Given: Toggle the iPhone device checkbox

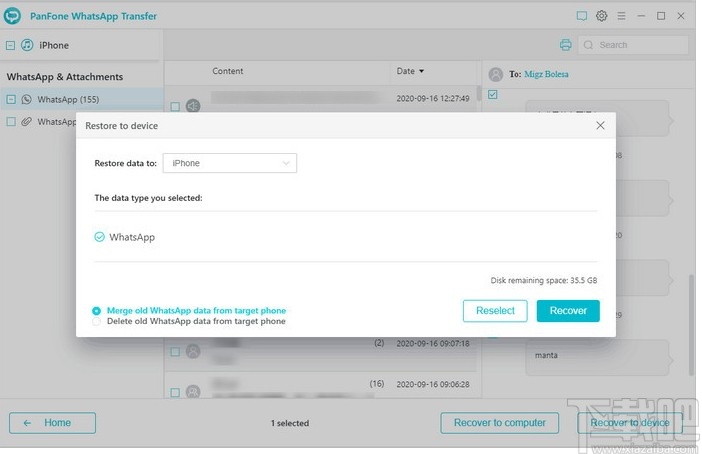Looking at the screenshot, I should click(x=10, y=45).
